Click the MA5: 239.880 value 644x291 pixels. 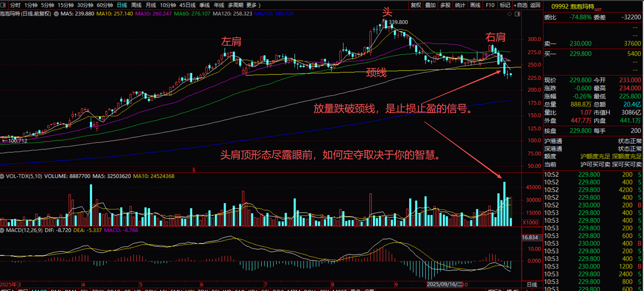[x=77, y=14]
